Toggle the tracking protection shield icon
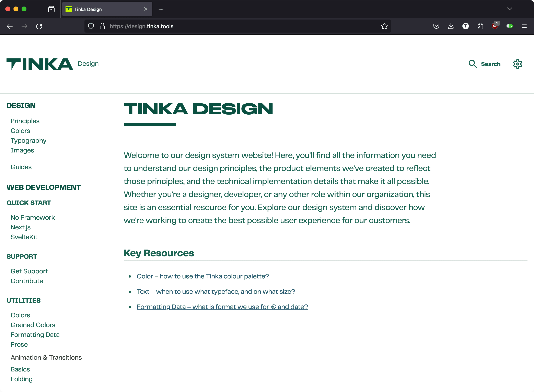The height and width of the screenshot is (392, 534). coord(91,26)
